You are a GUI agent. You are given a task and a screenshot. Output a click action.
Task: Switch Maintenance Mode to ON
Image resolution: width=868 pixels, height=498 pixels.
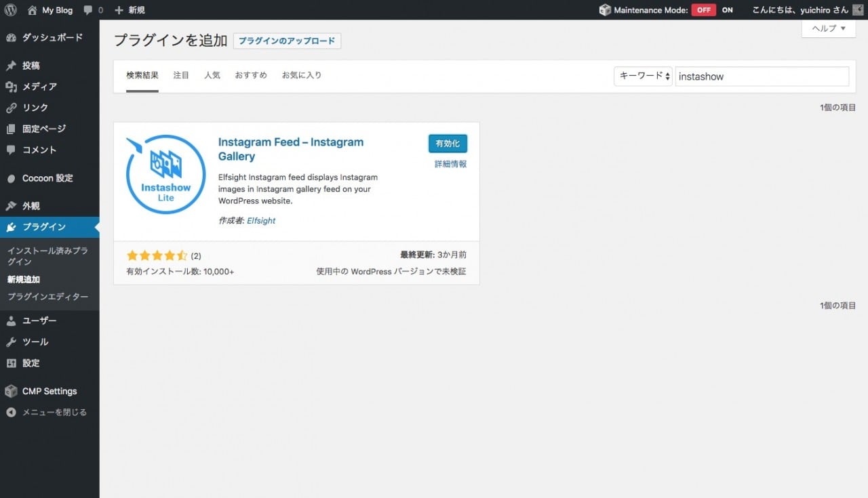pyautogui.click(x=727, y=10)
